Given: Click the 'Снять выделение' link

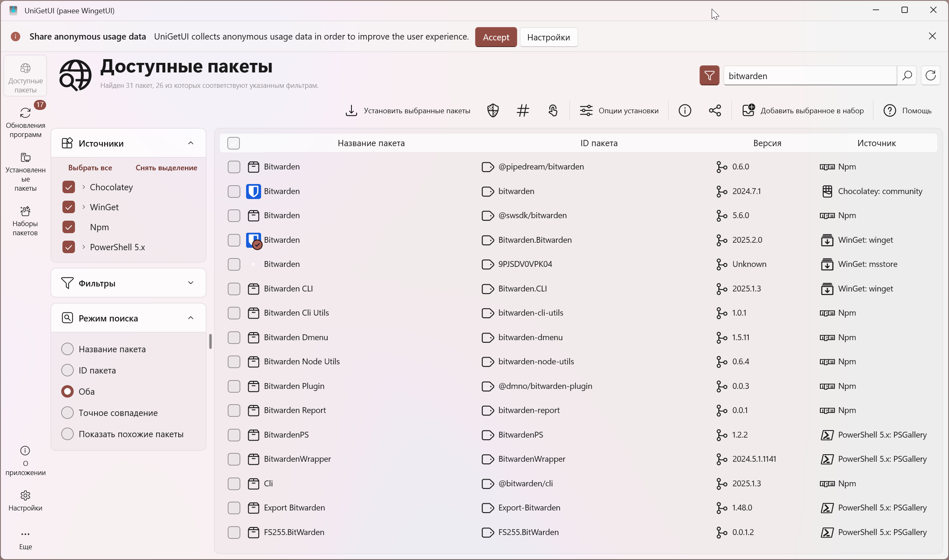Looking at the screenshot, I should click(166, 168).
